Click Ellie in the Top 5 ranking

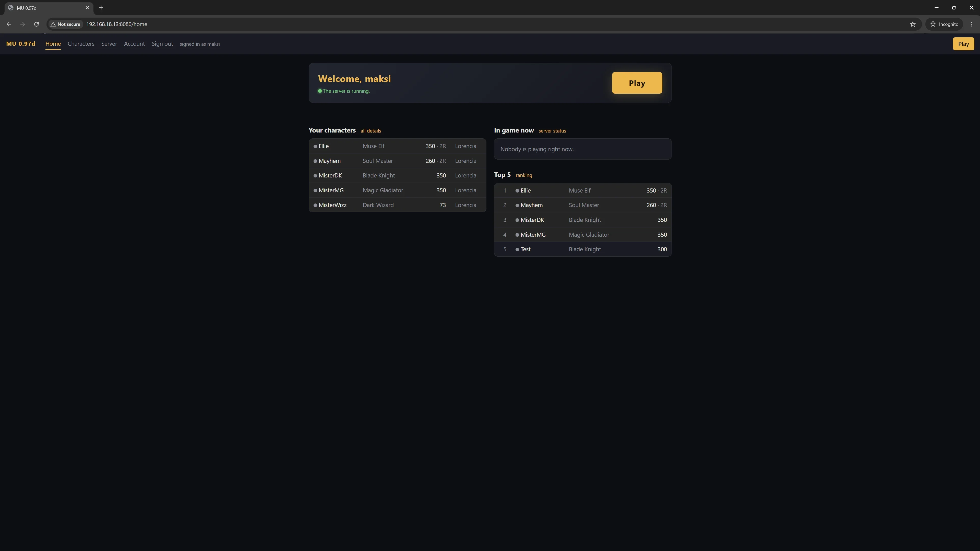[x=525, y=190]
